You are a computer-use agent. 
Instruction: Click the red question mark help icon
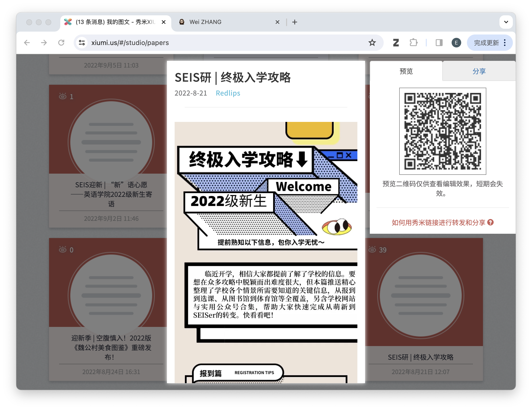(490, 222)
